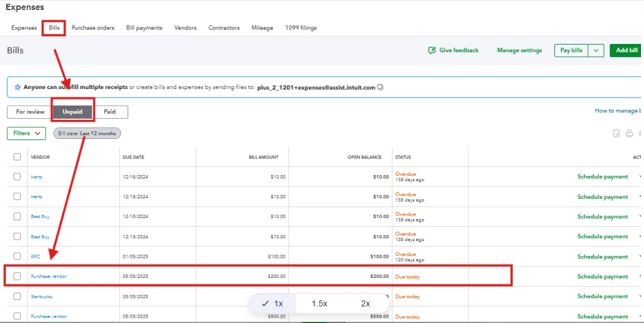Open the KFC vendor link

pyautogui.click(x=36, y=256)
